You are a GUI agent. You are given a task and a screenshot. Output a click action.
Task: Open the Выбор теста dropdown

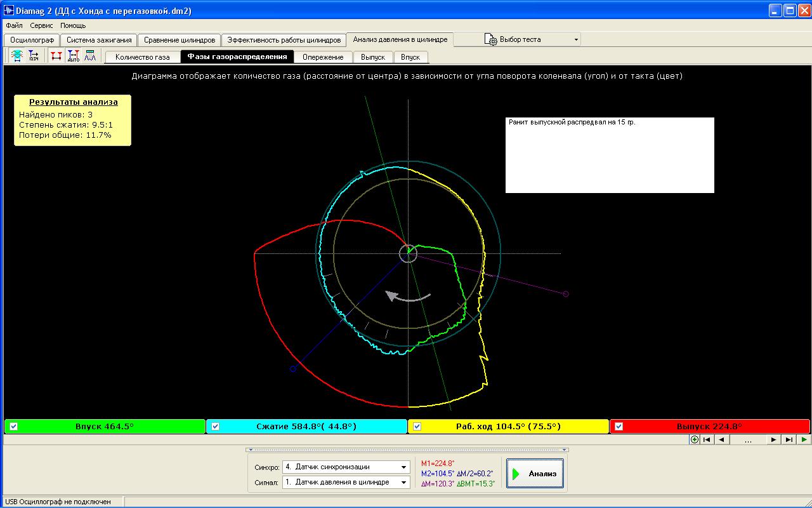(x=576, y=39)
